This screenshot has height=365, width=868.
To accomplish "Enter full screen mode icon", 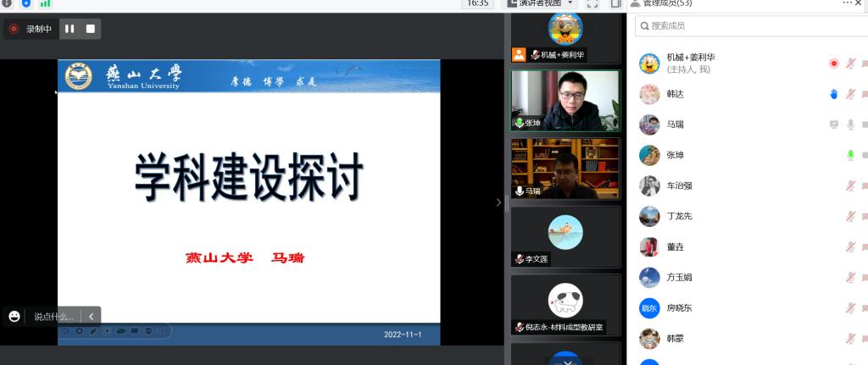I will [593, 4].
